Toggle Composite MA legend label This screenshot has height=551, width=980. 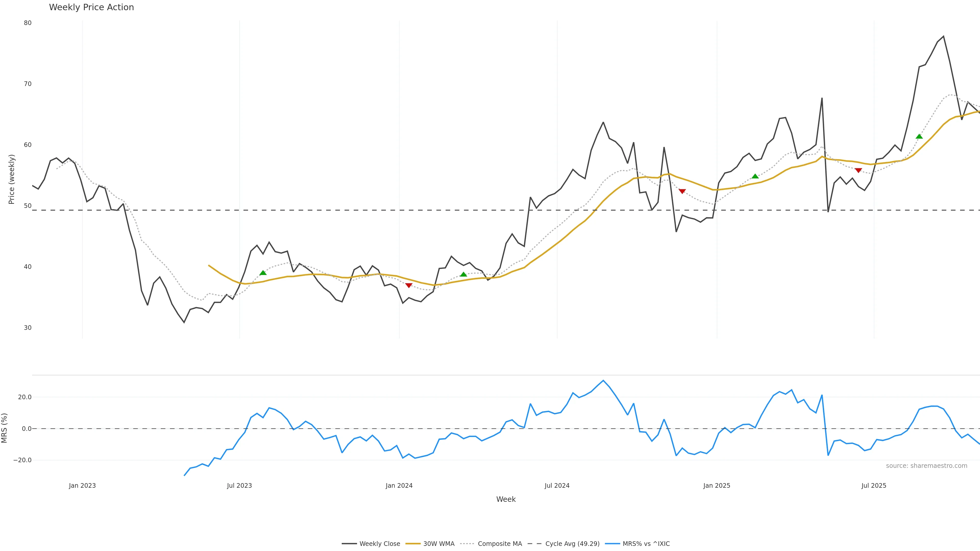[499, 544]
